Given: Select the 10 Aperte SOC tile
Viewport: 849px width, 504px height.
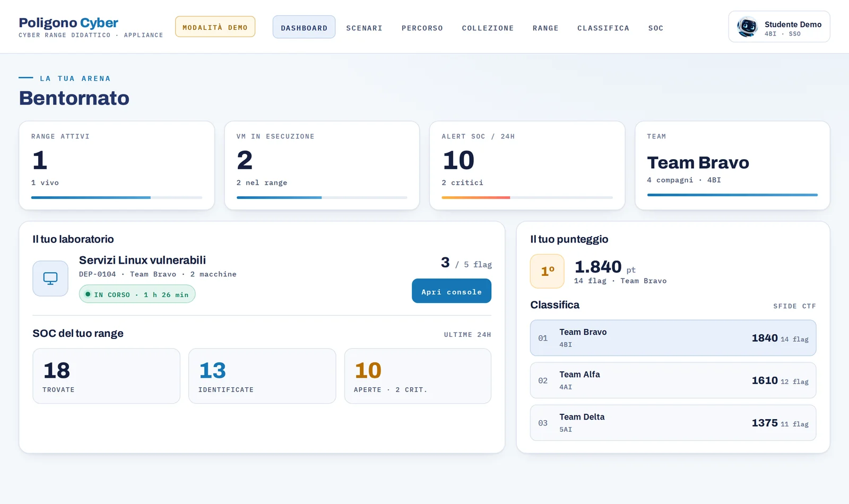Looking at the screenshot, I should pyautogui.click(x=418, y=376).
